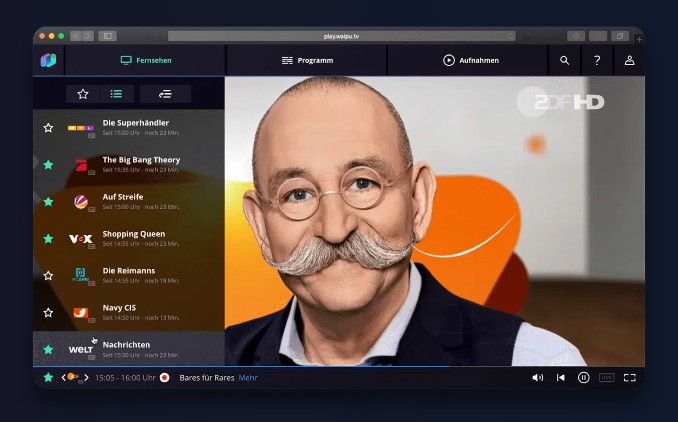Switch to next channel arrow
Viewport: 678px width, 422px height.
(x=86, y=377)
